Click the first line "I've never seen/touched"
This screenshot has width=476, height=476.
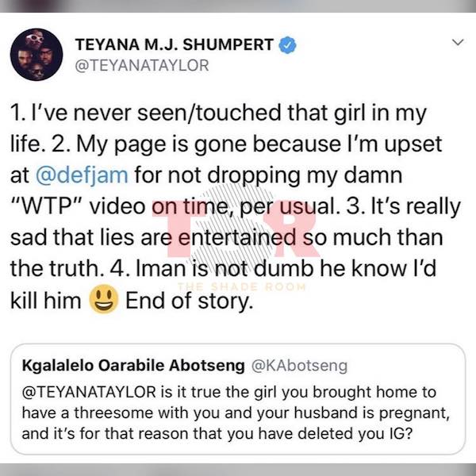(x=155, y=113)
